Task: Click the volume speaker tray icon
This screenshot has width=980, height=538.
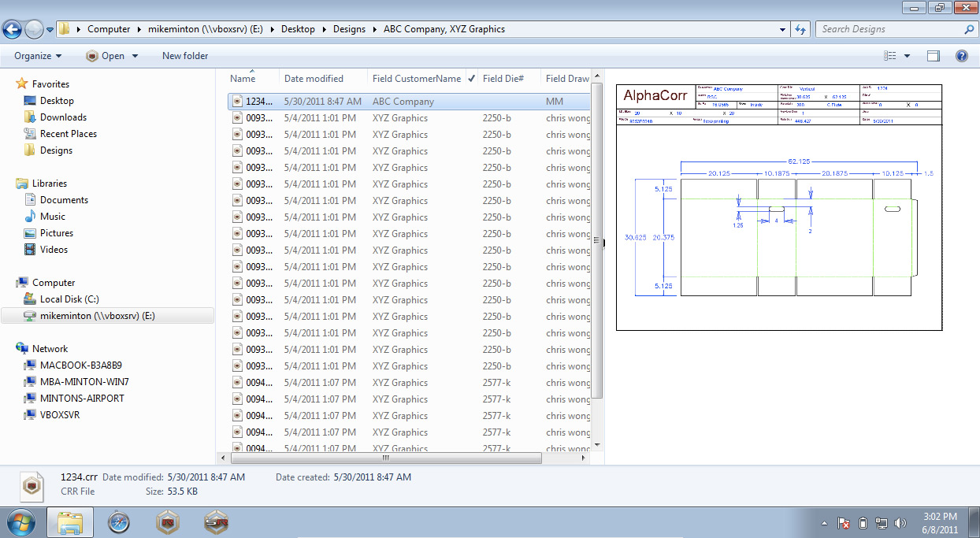Action: coord(900,523)
